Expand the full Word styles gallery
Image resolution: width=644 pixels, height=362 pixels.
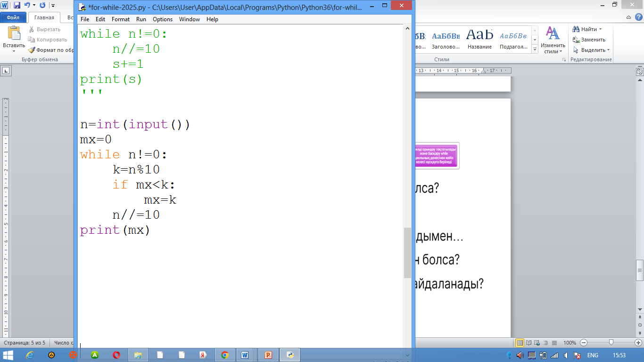535,49
